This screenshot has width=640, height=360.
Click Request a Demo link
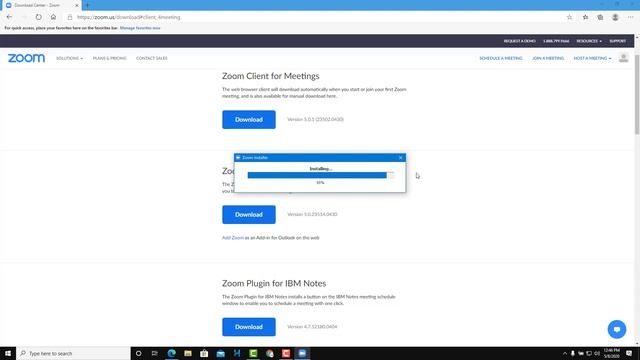tap(519, 41)
